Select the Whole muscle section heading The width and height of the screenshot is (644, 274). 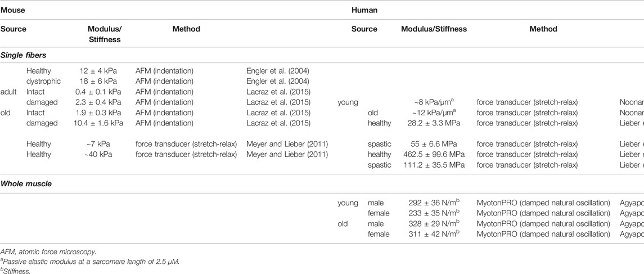coord(26,183)
